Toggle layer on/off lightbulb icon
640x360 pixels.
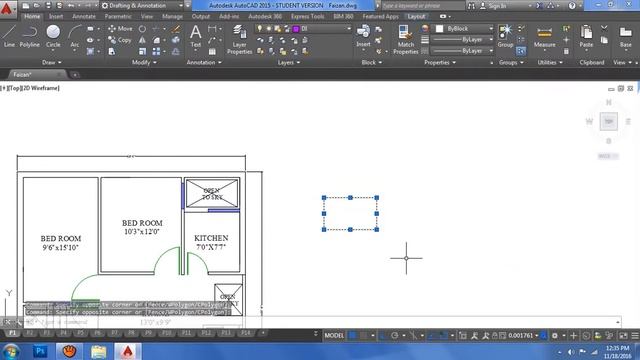click(x=260, y=29)
